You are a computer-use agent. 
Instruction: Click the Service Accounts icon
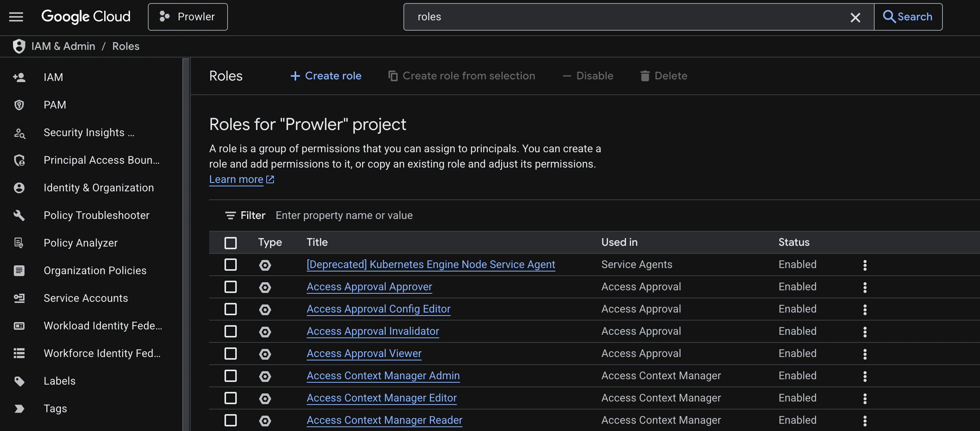point(19,298)
